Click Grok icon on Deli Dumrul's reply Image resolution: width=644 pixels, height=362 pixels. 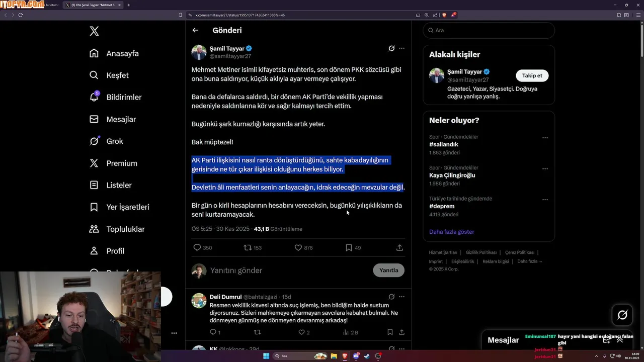point(391,297)
